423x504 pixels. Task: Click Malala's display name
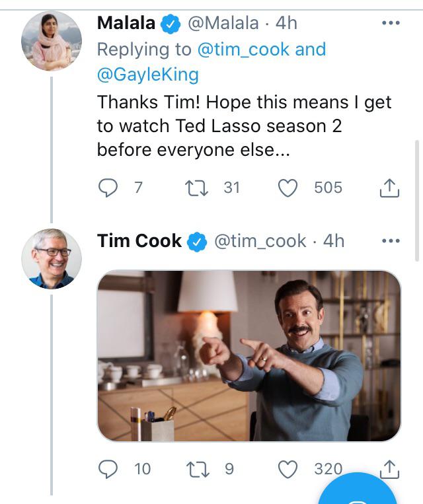pos(126,23)
